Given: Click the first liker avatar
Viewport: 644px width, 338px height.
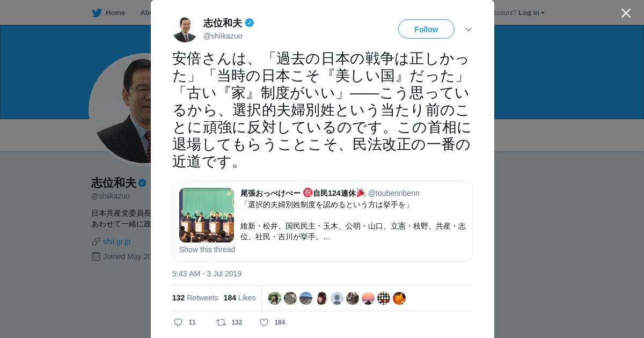Looking at the screenshot, I should tap(275, 298).
